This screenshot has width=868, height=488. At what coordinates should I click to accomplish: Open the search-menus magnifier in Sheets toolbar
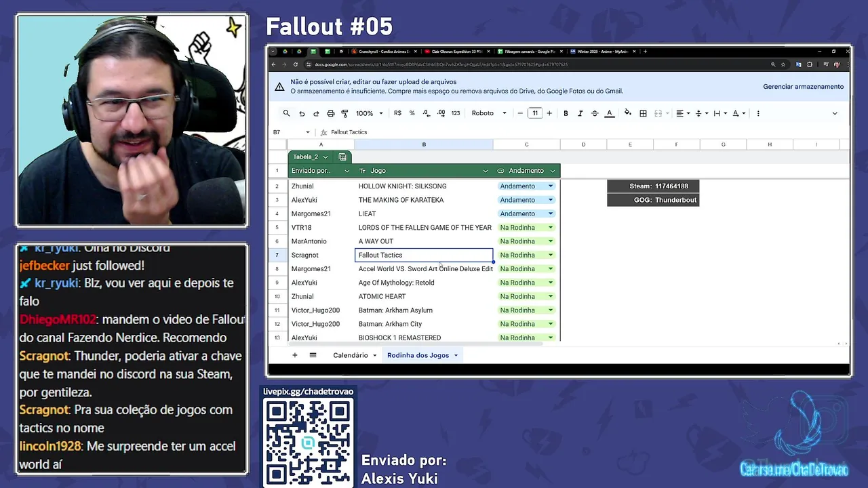(286, 113)
